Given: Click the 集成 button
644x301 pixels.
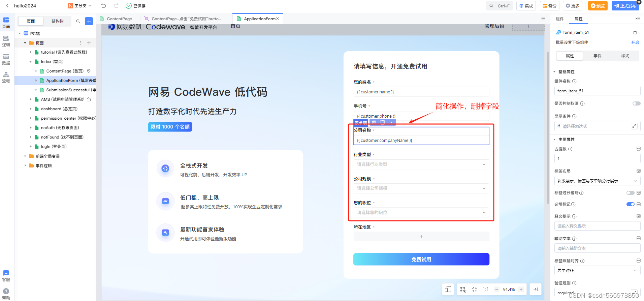Looking at the screenshot, I should [x=526, y=6].
